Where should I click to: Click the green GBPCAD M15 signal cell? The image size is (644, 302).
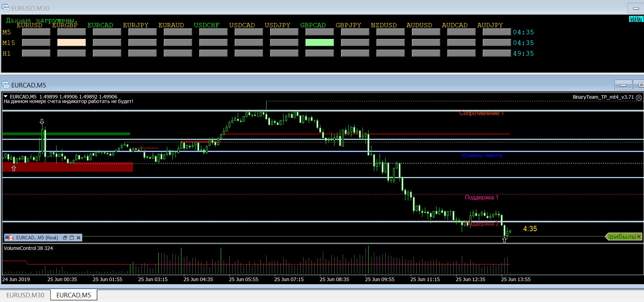[319, 42]
